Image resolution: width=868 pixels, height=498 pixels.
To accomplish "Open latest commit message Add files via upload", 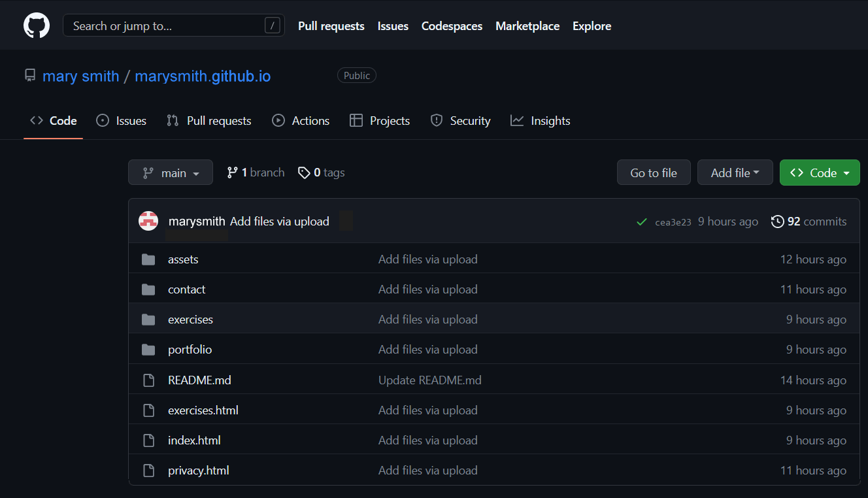I will (x=280, y=222).
